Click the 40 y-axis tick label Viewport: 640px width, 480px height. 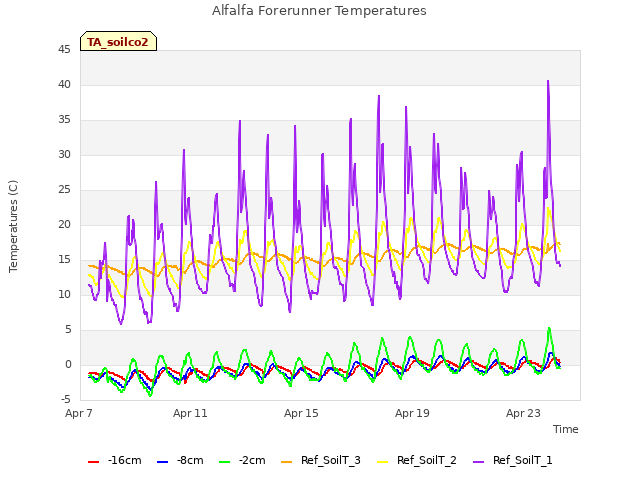(64, 85)
